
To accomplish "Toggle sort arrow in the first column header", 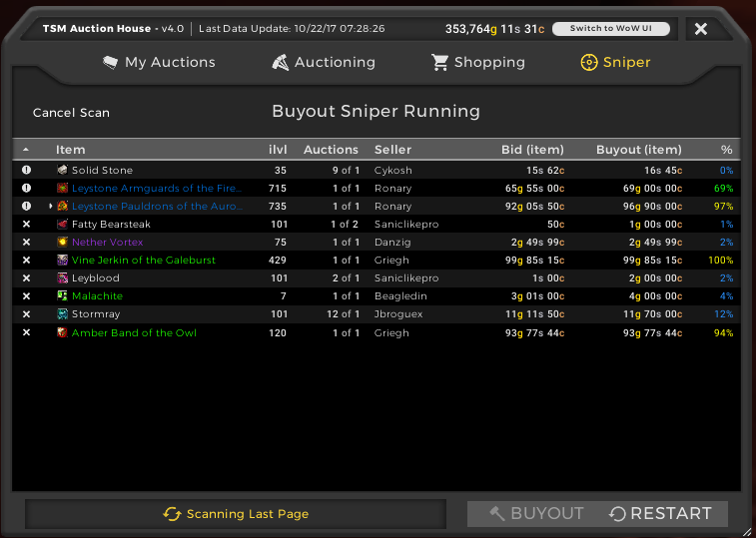I will 26,150.
